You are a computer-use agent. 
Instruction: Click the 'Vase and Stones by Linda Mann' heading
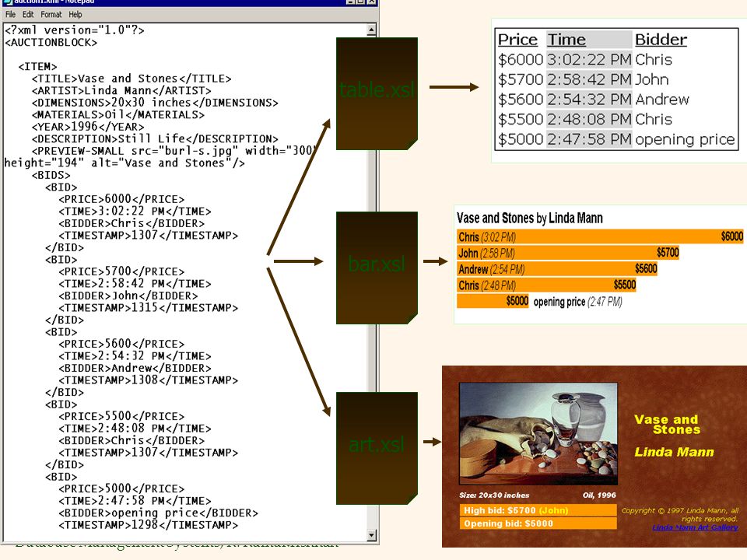point(529,218)
